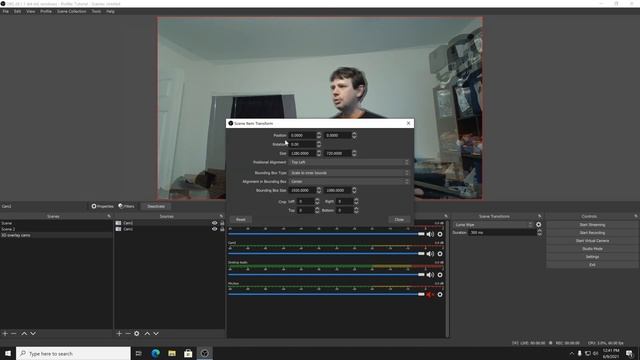Move the selected source down with the Sources down arrow

(156, 333)
